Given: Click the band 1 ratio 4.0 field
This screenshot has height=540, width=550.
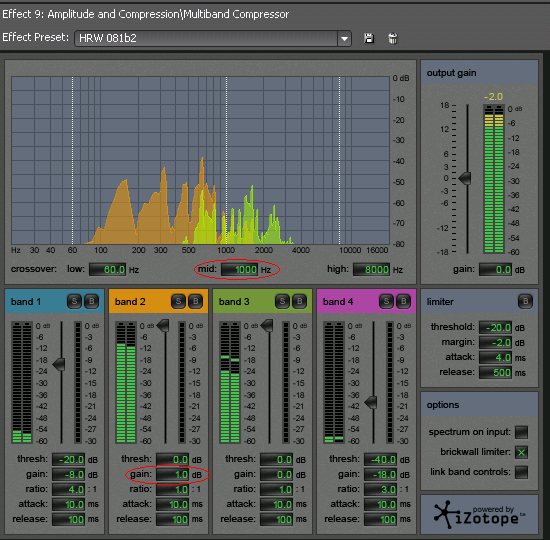Looking at the screenshot, I should point(68,489).
